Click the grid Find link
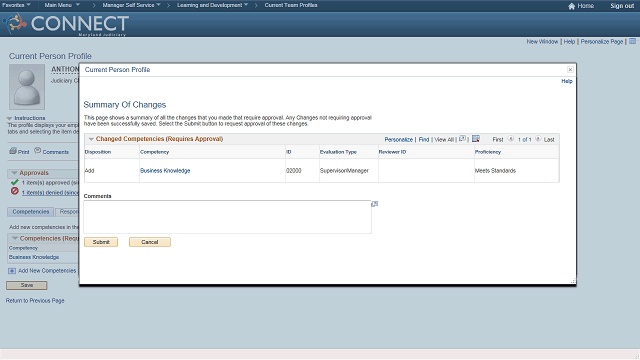Image resolution: width=640 pixels, height=360 pixels. (x=424, y=140)
